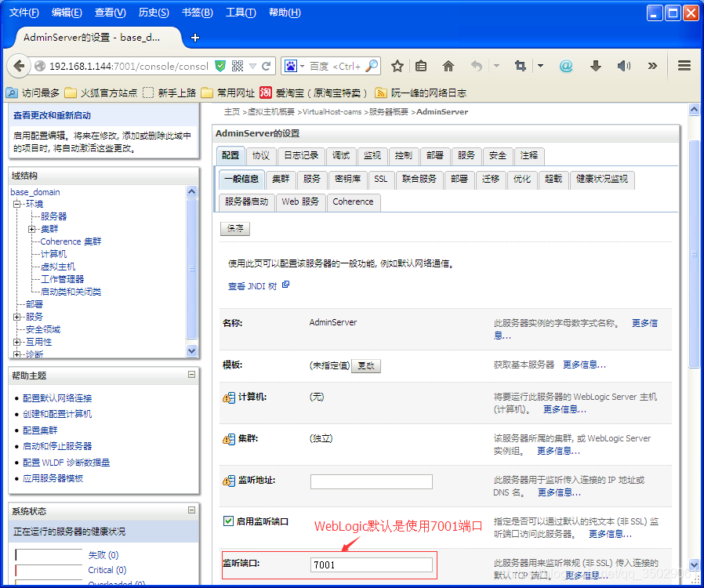
Task: Collapse the 系统状态 panel
Action: click(192, 510)
